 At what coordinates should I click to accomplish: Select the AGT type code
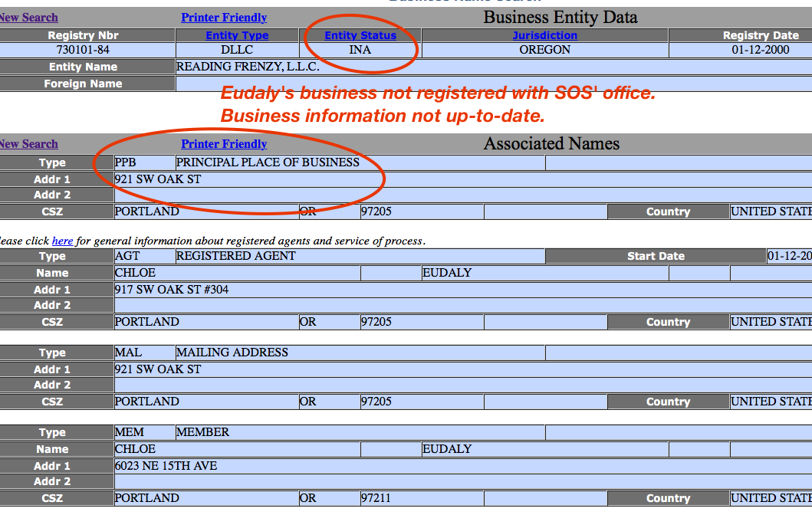(x=127, y=256)
